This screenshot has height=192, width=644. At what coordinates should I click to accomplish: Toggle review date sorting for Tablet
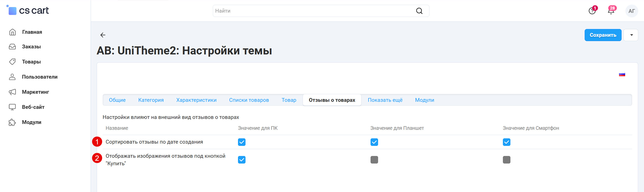click(x=374, y=142)
